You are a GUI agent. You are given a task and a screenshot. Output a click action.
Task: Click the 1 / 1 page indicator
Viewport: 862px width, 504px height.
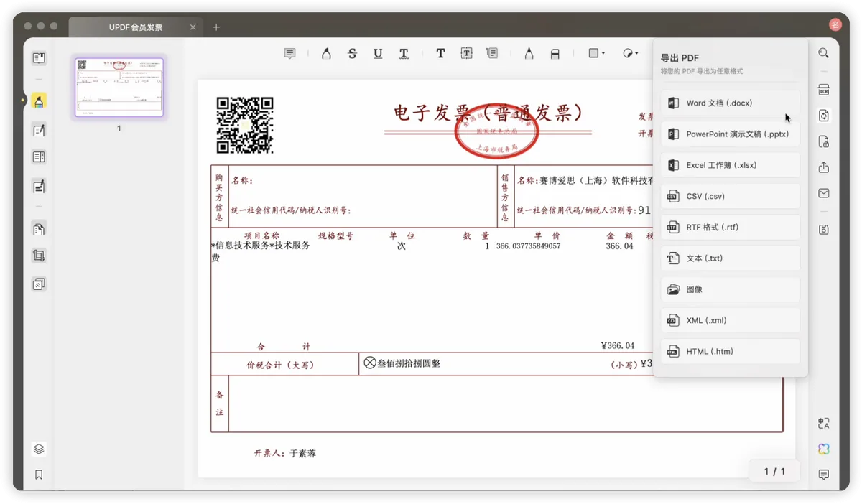click(774, 472)
